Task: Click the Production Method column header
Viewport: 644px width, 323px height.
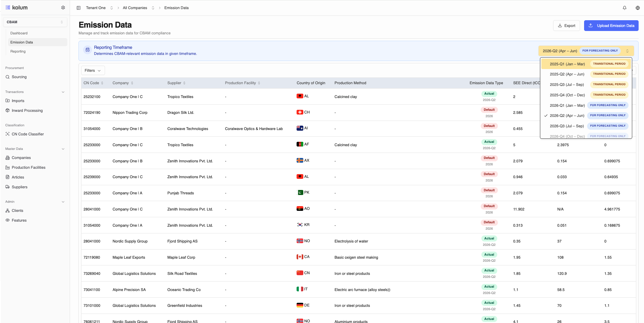Action: point(350,83)
